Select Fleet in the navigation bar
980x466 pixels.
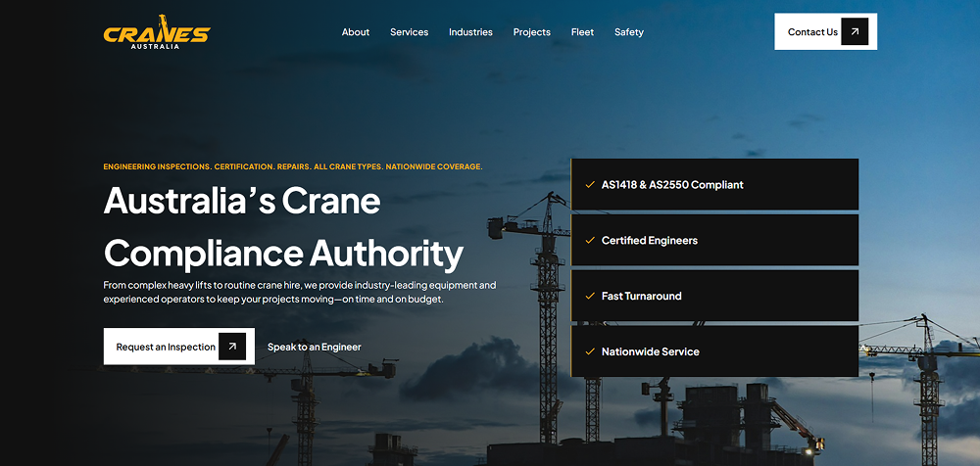pyautogui.click(x=582, y=32)
